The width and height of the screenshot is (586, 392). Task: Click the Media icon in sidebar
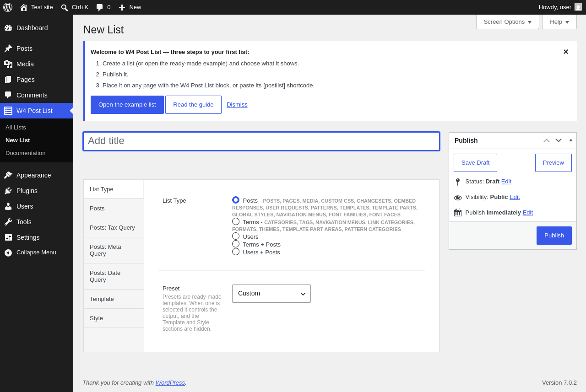pos(8,64)
